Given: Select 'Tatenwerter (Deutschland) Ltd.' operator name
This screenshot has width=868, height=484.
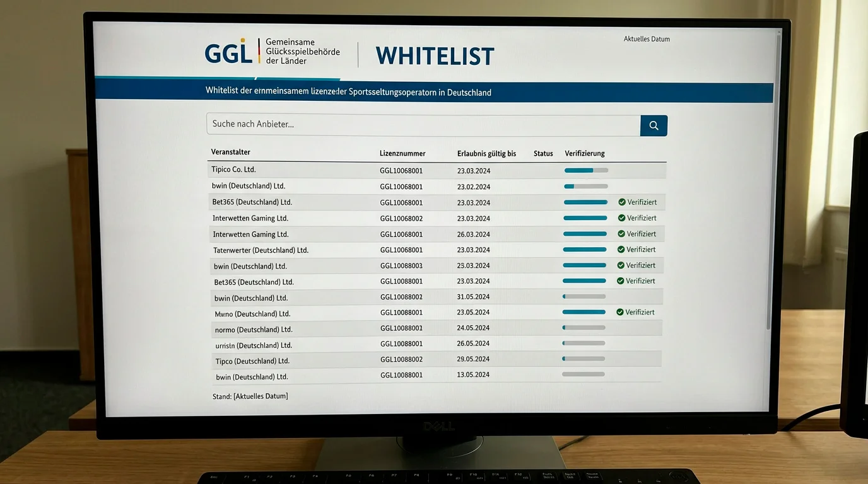Looking at the screenshot, I should coord(261,250).
